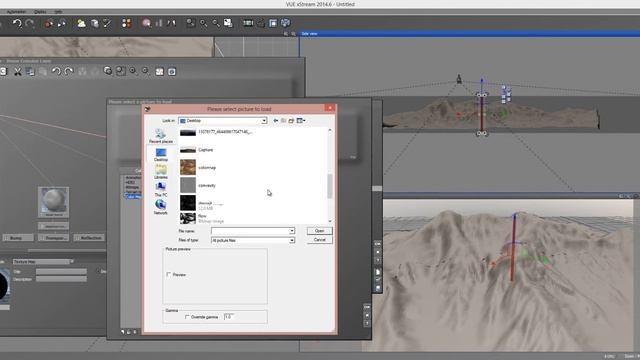Select Network in the places bar
The image size is (640, 360).
(161, 207)
